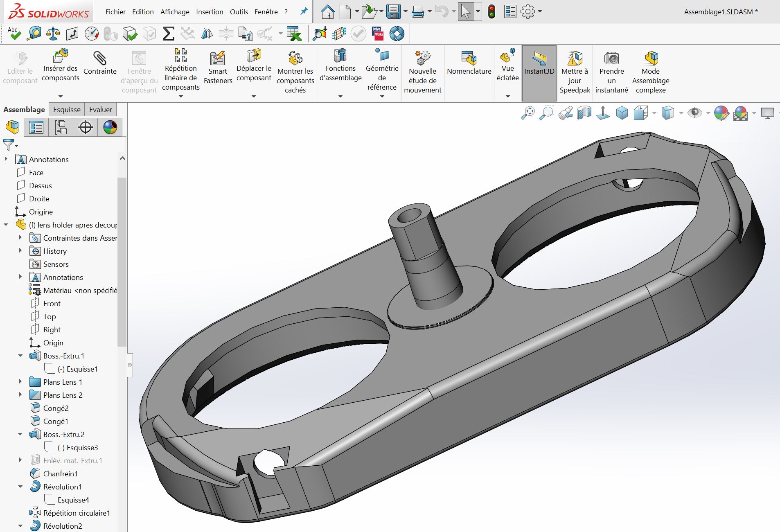
Task: Click the spell check Abc icon
Action: (x=14, y=34)
